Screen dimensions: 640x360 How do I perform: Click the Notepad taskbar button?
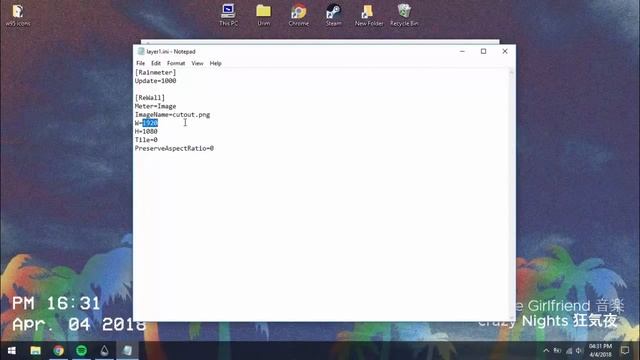click(x=128, y=351)
